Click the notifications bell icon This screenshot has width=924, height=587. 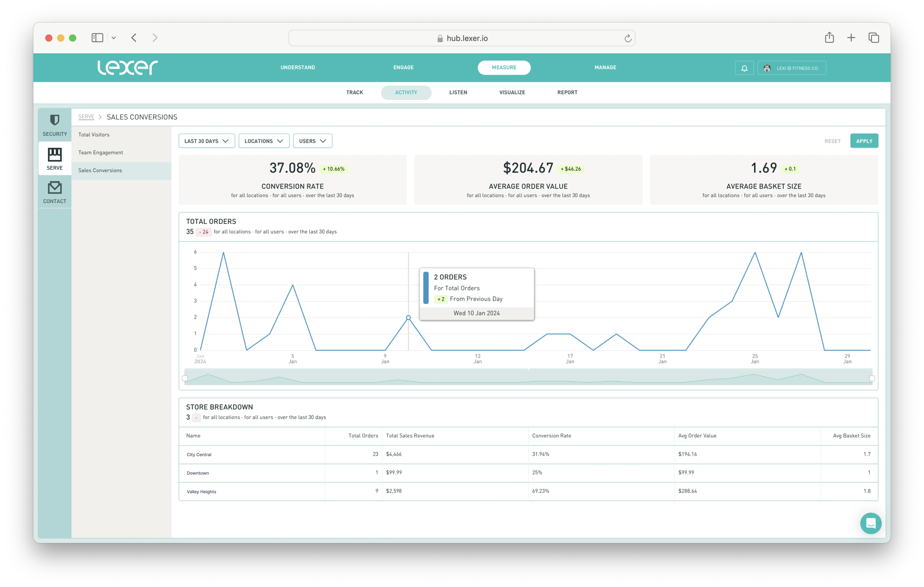tap(744, 68)
